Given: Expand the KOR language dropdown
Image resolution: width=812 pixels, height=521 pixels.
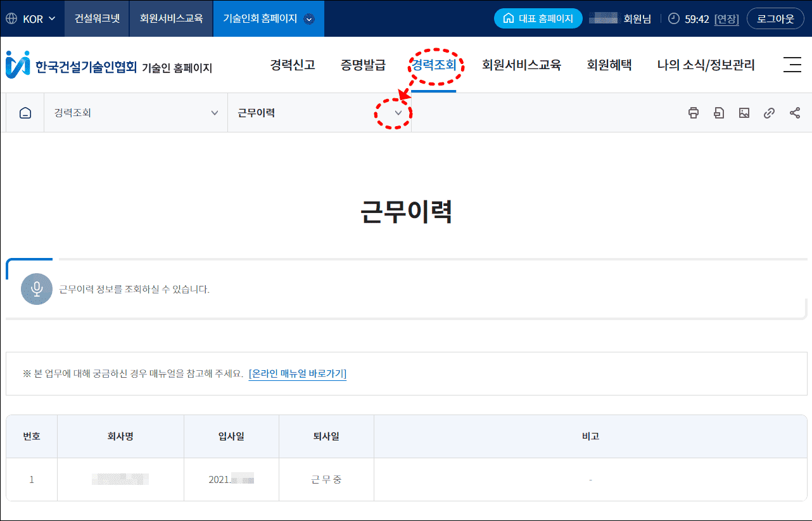Looking at the screenshot, I should [x=32, y=18].
